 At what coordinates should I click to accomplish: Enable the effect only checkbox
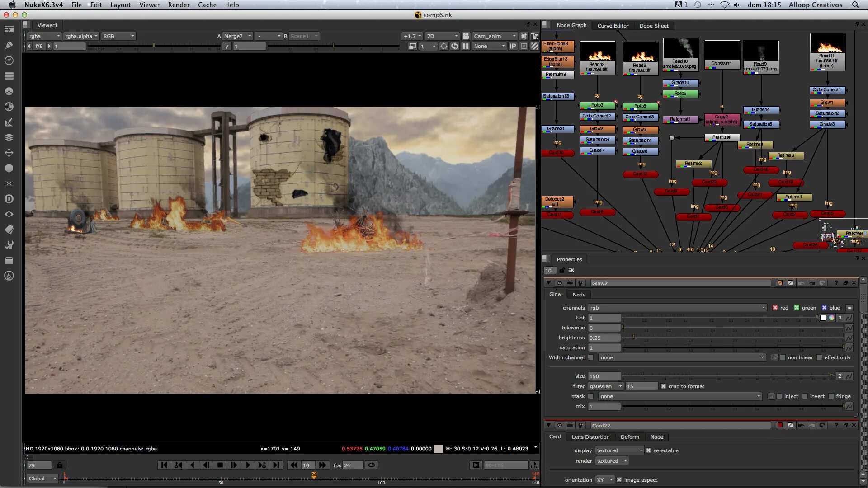pyautogui.click(x=819, y=357)
